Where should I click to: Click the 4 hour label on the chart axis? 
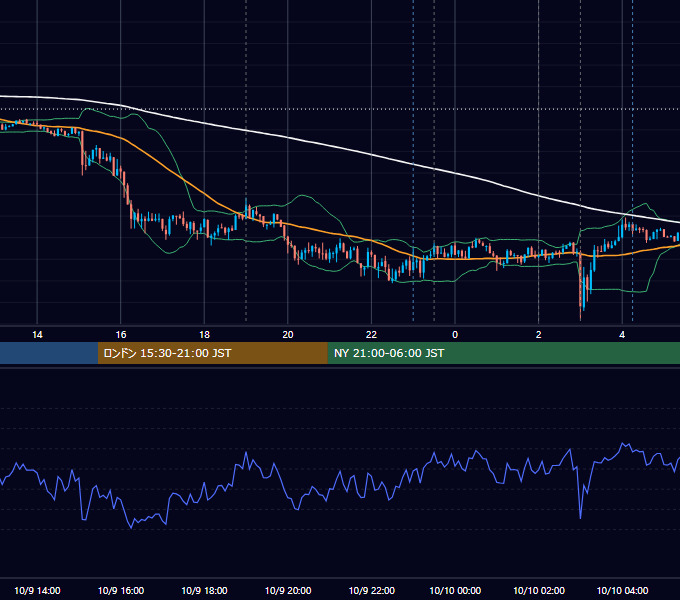pos(622,335)
